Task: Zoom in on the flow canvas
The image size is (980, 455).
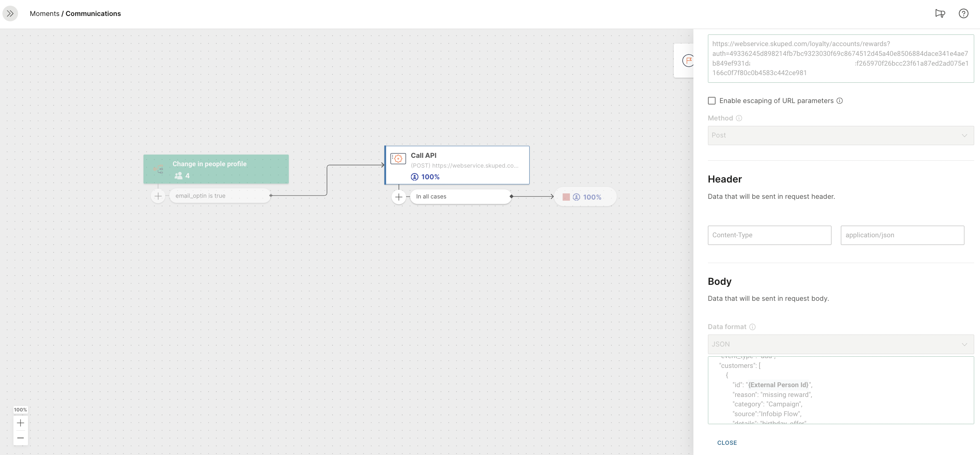Action: (21, 423)
